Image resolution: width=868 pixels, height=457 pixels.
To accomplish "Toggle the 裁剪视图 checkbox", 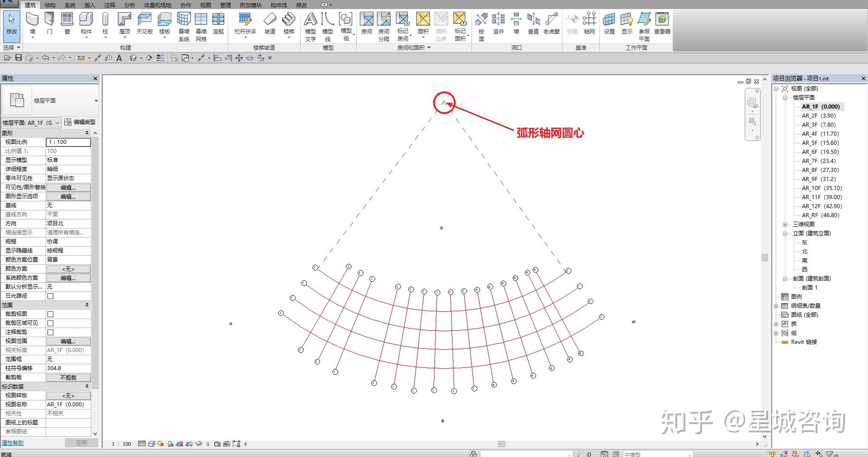I will pyautogui.click(x=51, y=314).
